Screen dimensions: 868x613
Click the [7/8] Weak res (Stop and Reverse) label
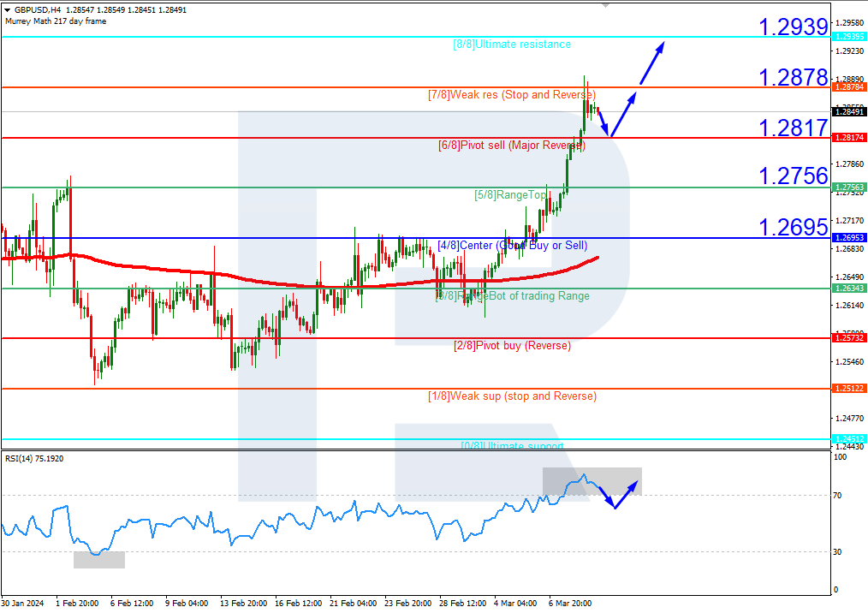[514, 95]
